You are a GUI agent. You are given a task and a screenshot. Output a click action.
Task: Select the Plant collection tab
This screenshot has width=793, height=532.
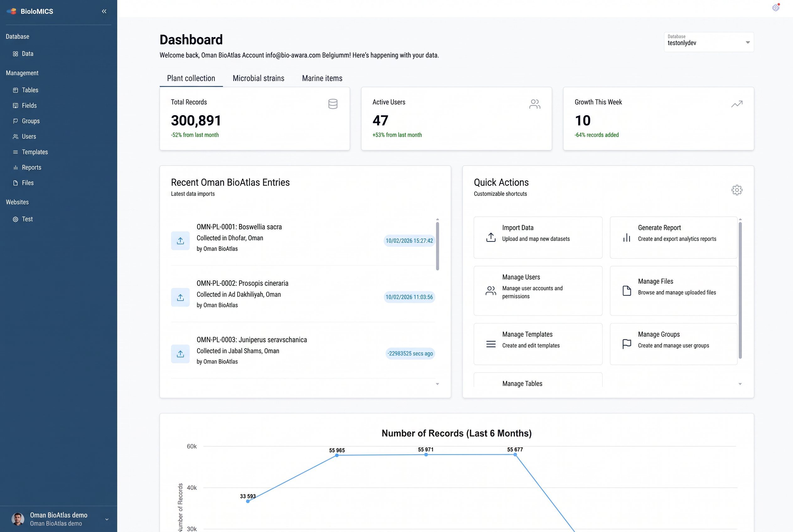click(x=191, y=78)
